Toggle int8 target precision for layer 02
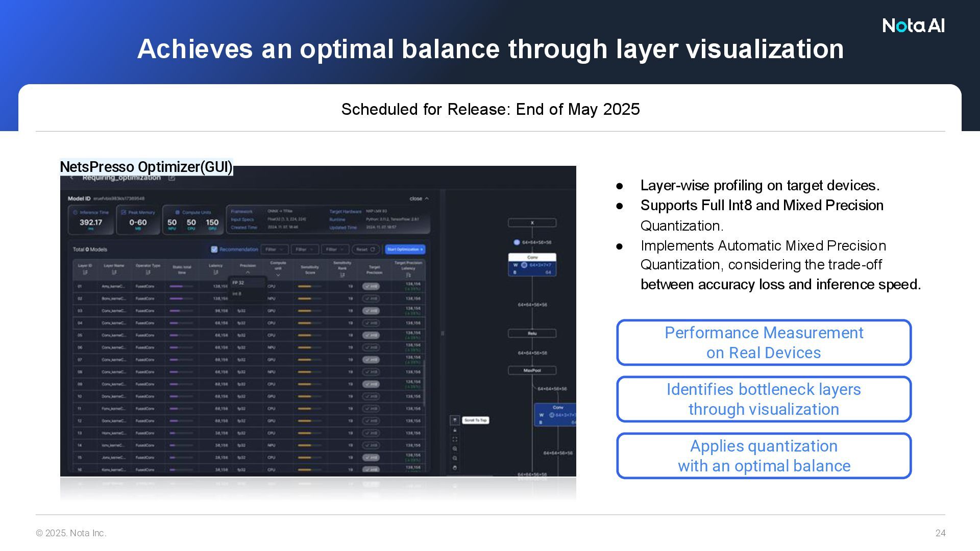Image resolution: width=980 pixels, height=551 pixels. (x=371, y=298)
